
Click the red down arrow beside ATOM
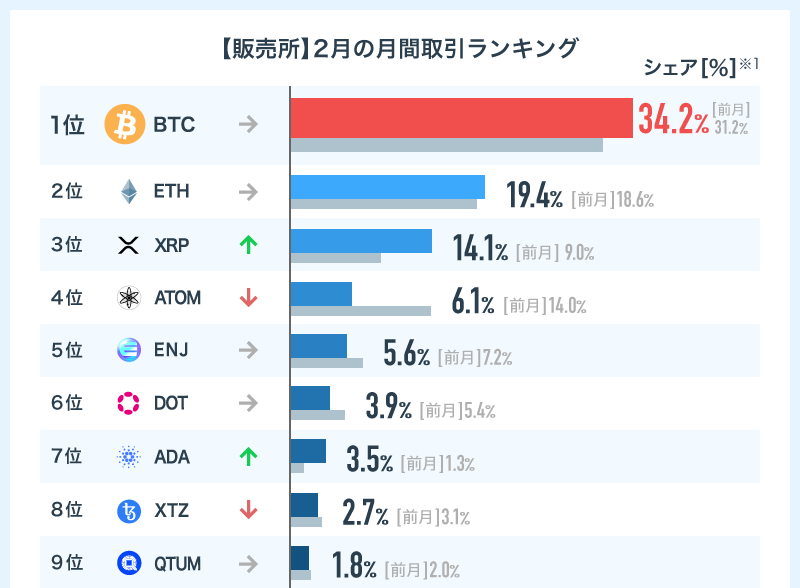248,297
